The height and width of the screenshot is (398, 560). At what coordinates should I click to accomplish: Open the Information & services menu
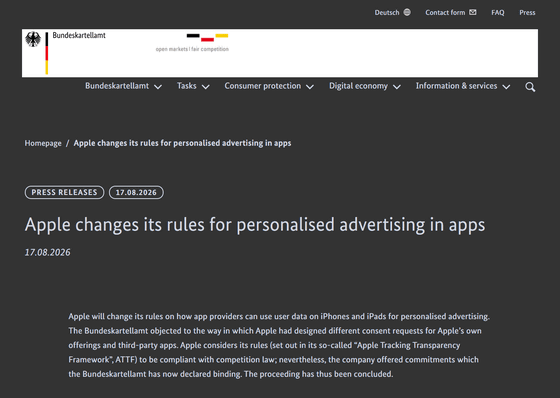point(456,86)
